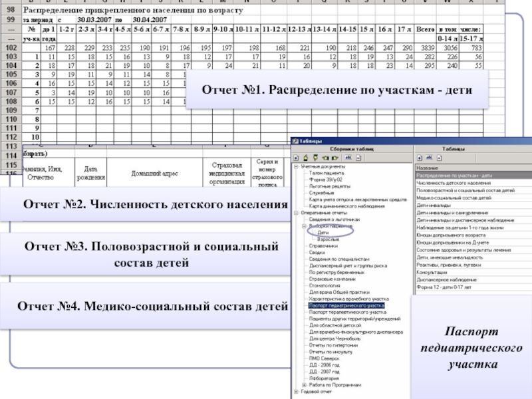532x399 pixels.
Task: Click the Домашний адрес column header
Action: click(155, 174)
